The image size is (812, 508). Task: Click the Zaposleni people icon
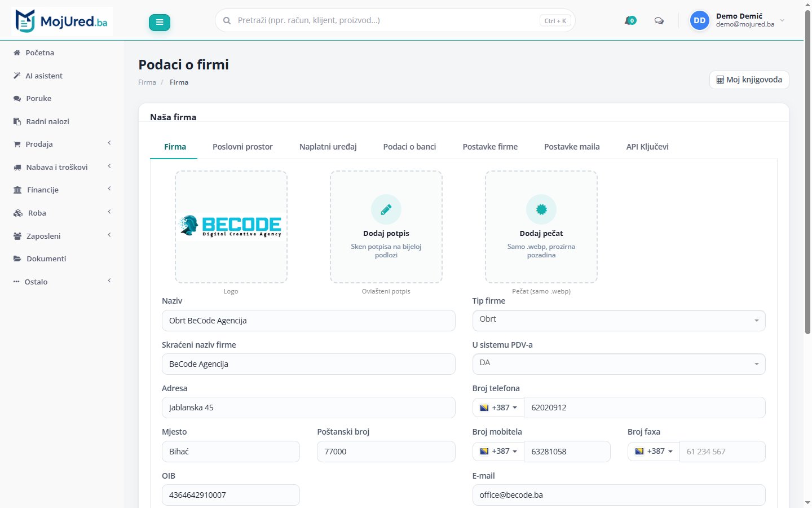tap(17, 236)
